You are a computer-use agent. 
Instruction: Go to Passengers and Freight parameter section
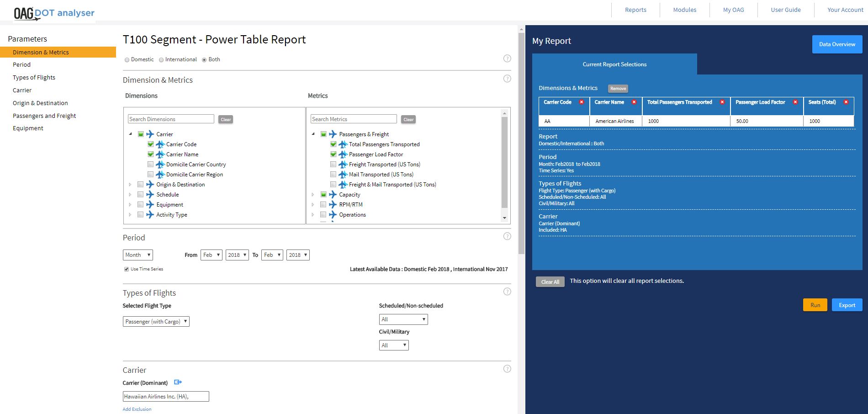click(x=44, y=116)
